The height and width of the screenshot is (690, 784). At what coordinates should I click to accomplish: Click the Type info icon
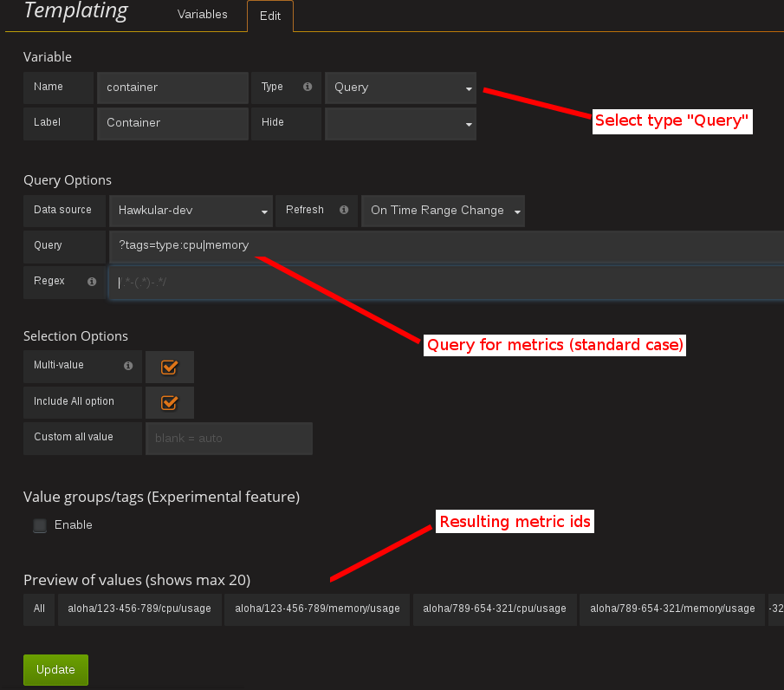308,87
